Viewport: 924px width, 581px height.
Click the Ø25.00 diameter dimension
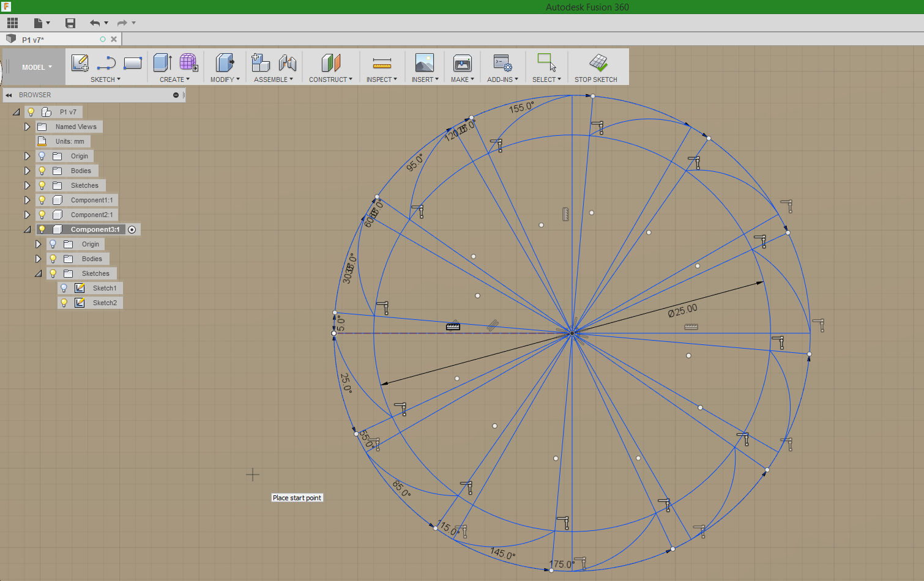pyautogui.click(x=683, y=311)
